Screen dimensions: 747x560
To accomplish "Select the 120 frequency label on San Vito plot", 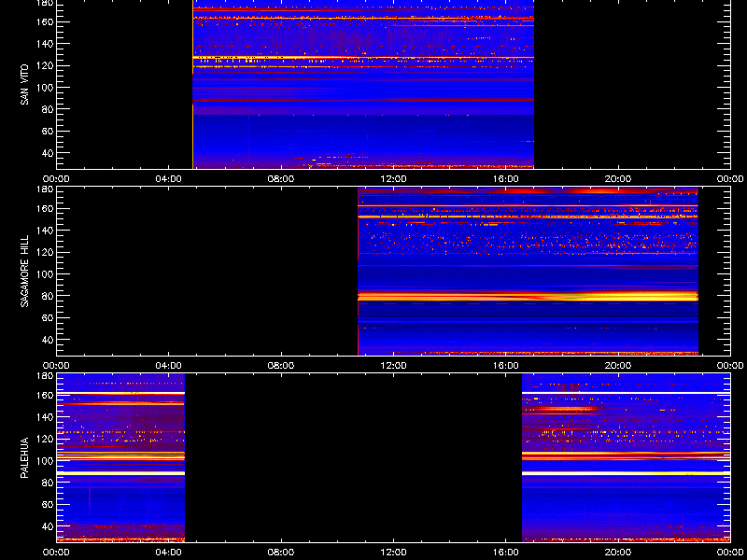I will pos(45,65).
